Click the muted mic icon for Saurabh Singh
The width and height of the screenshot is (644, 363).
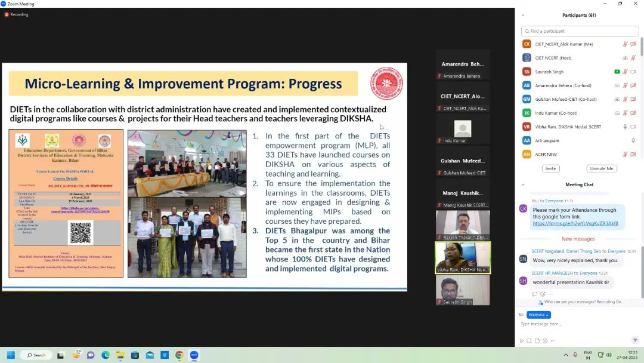(x=625, y=72)
